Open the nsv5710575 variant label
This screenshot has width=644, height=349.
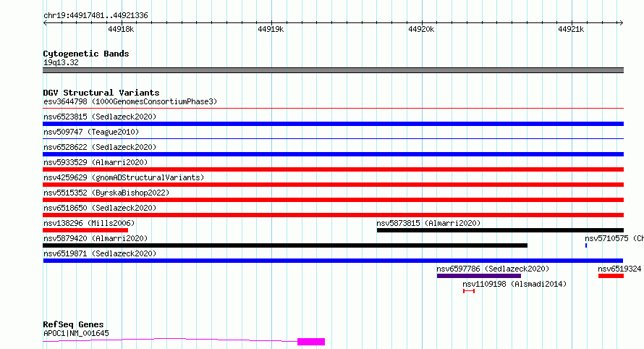[x=614, y=238]
